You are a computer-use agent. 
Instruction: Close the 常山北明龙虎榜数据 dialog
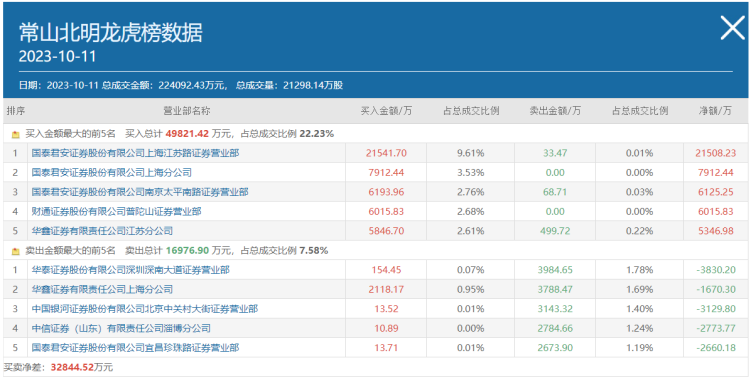point(733,28)
